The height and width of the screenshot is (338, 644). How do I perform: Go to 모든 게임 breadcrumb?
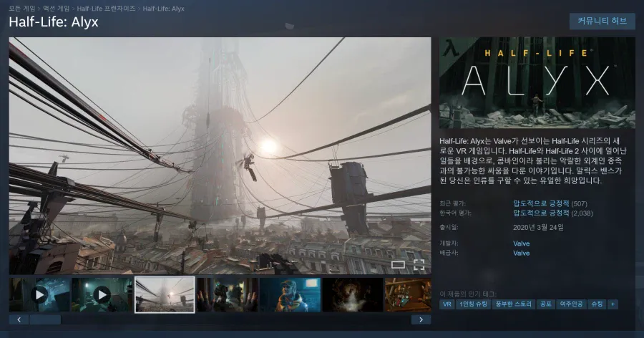click(22, 8)
